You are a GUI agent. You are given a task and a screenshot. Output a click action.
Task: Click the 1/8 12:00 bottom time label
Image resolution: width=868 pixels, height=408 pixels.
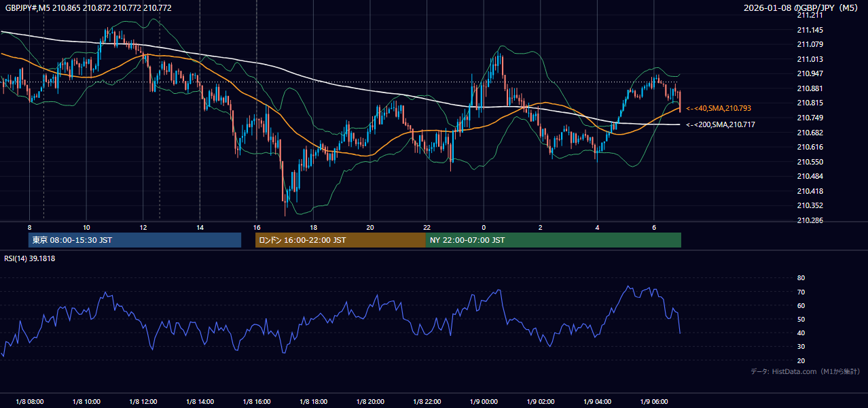(143, 402)
